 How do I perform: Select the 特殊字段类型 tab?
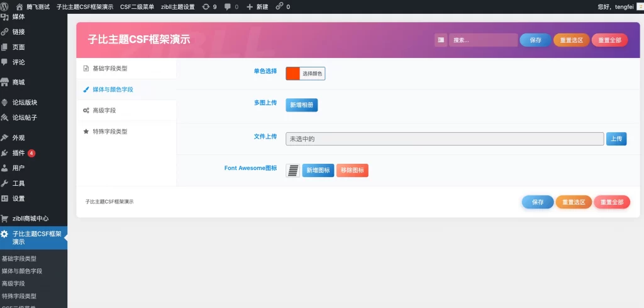109,132
